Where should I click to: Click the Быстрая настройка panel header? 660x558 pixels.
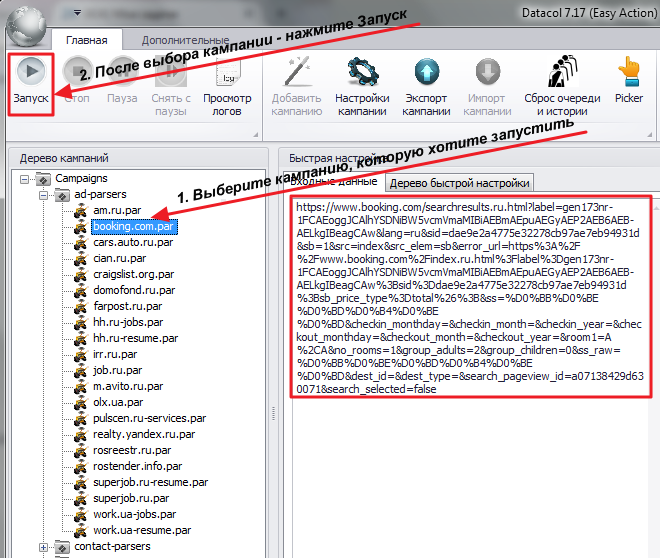469,158
